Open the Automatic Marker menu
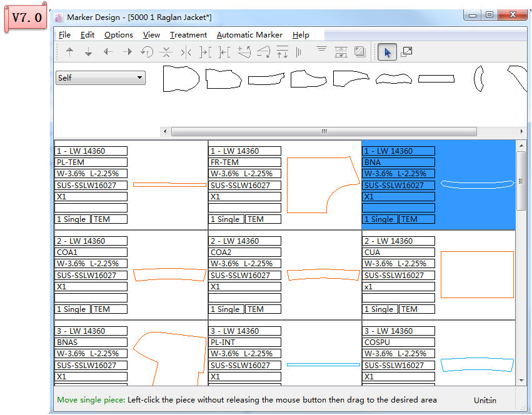Image resolution: width=532 pixels, height=415 pixels. pos(249,35)
